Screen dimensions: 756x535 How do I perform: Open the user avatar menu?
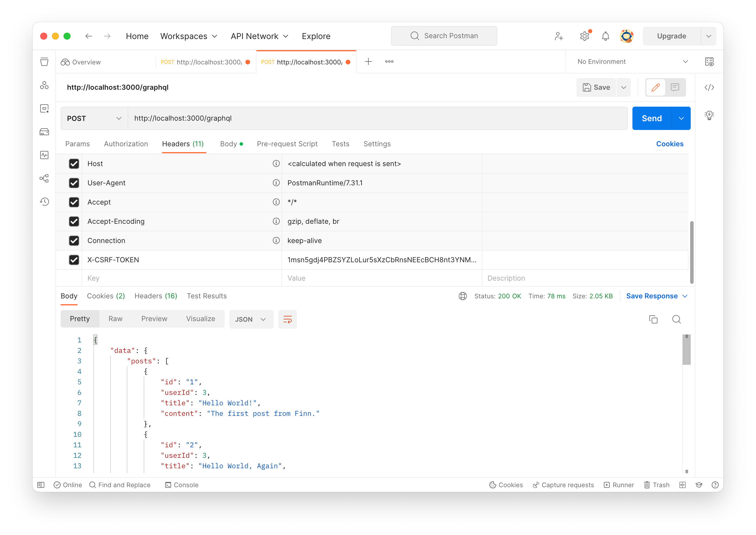626,36
